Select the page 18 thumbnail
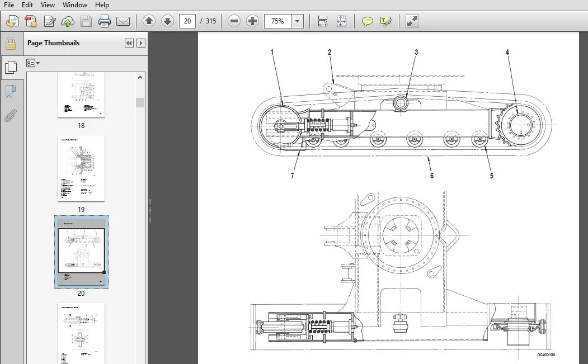 point(81,95)
